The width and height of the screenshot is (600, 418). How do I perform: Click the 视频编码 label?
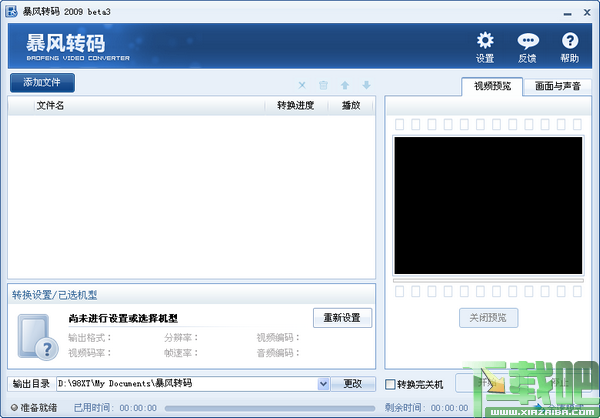click(278, 338)
